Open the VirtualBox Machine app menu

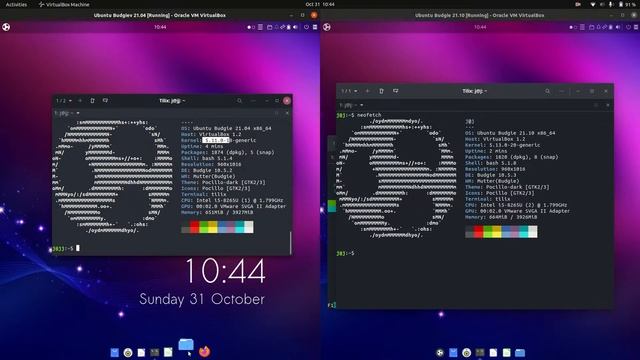[64, 4]
